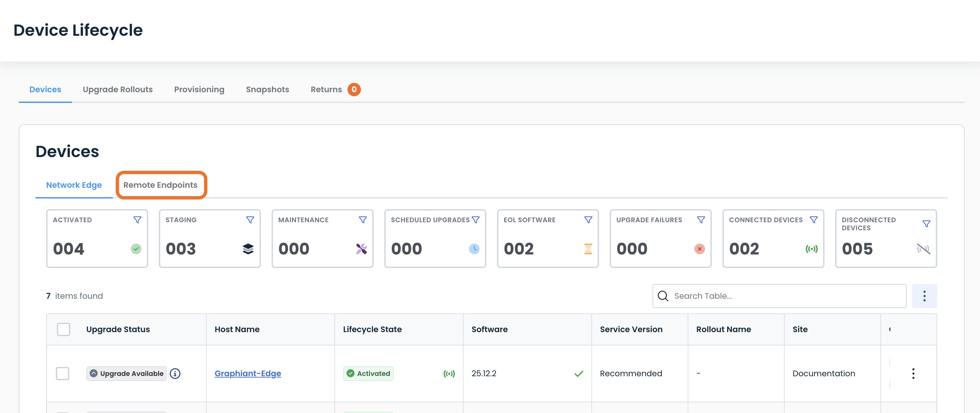Screen dimensions: 980x413
Task: Focus the Search Table input field
Action: pyautogui.click(x=780, y=296)
